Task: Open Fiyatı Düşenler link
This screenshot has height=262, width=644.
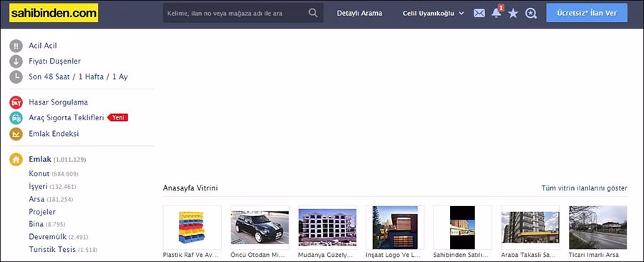Action: [54, 62]
